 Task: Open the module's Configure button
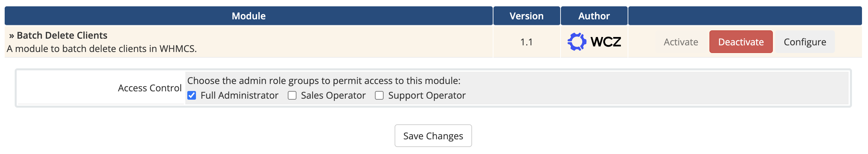[805, 42]
